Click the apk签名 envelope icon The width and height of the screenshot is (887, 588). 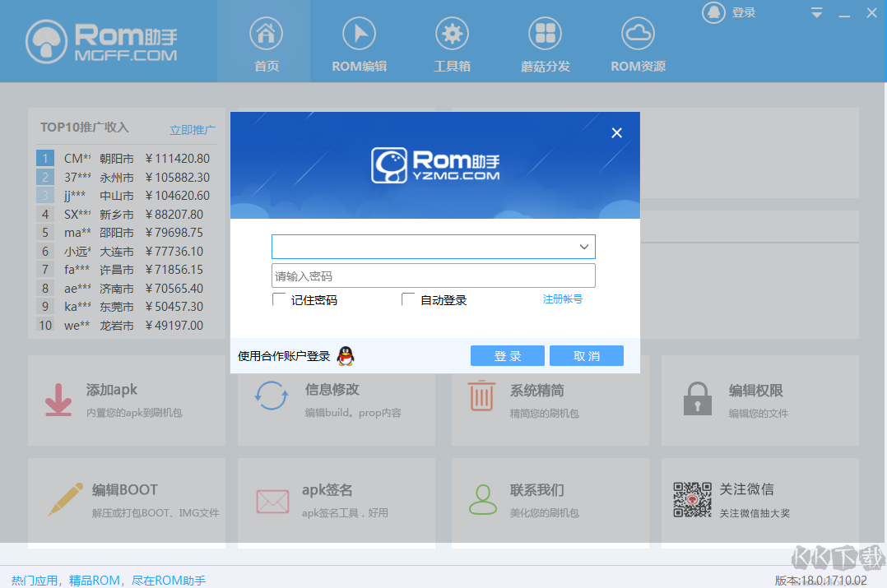[x=272, y=502]
